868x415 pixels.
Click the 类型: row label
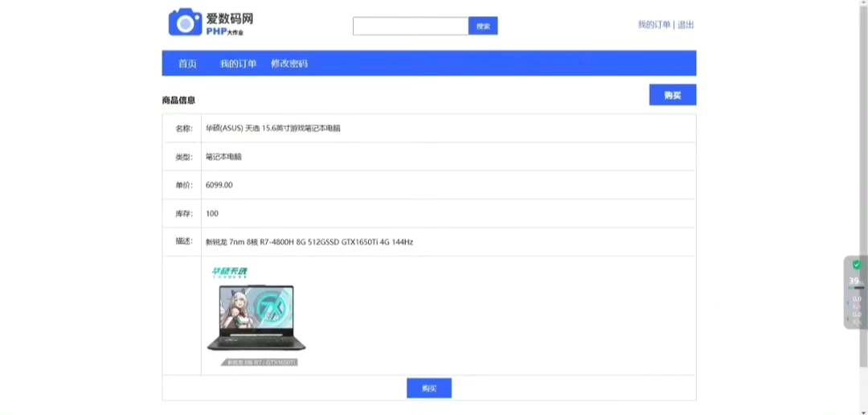[x=184, y=157]
